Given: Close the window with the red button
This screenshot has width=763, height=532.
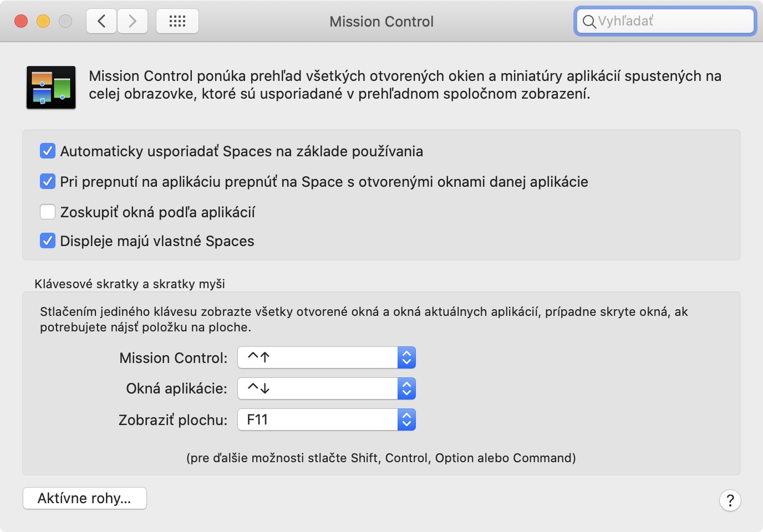Looking at the screenshot, I should click(x=21, y=21).
